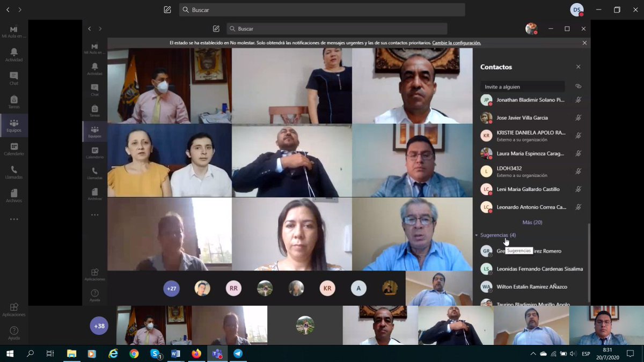The width and height of the screenshot is (644, 362).
Task: Click the Cambie la configuración link
Action: (456, 42)
